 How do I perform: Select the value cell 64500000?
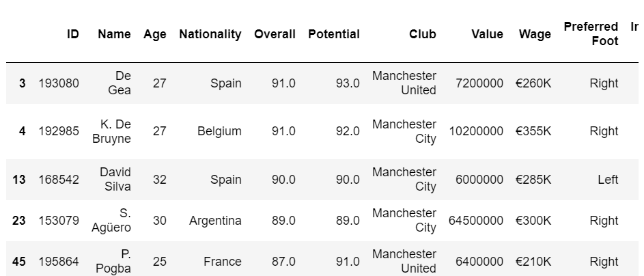pyautogui.click(x=475, y=221)
